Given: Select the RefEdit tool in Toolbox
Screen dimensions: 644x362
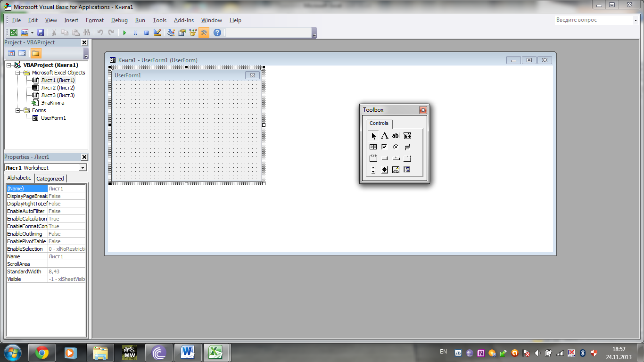Looking at the screenshot, I should coord(407,170).
